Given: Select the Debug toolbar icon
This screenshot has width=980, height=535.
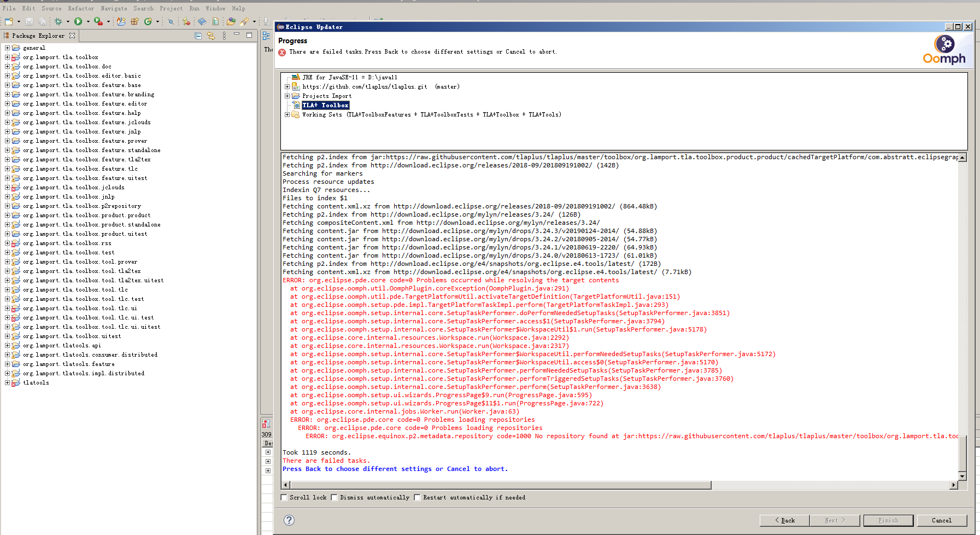Looking at the screenshot, I should [x=58, y=21].
